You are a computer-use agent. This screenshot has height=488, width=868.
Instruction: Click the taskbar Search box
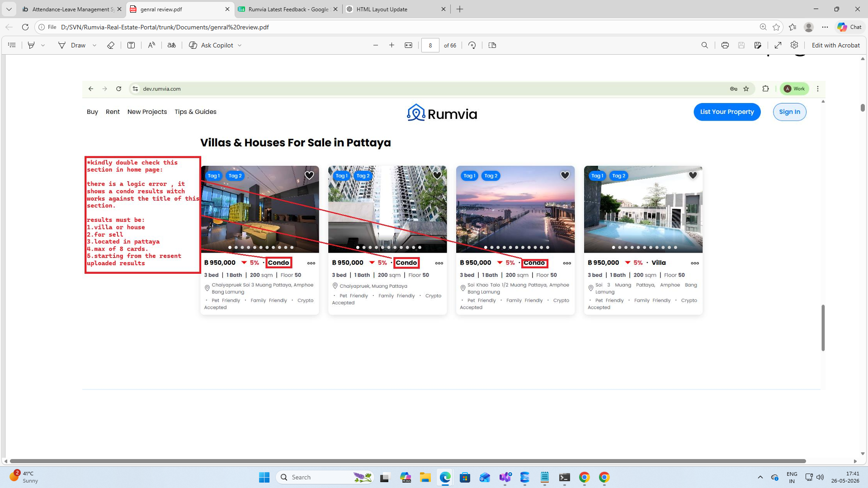pos(325,477)
